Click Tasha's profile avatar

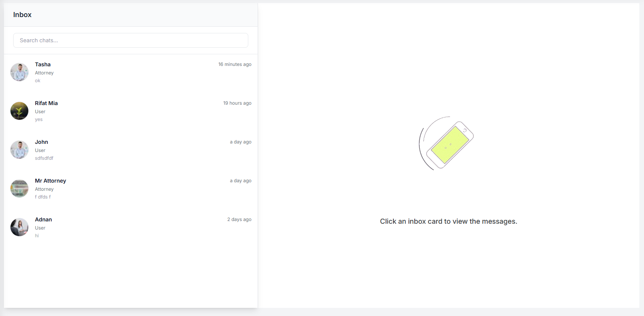pyautogui.click(x=19, y=72)
